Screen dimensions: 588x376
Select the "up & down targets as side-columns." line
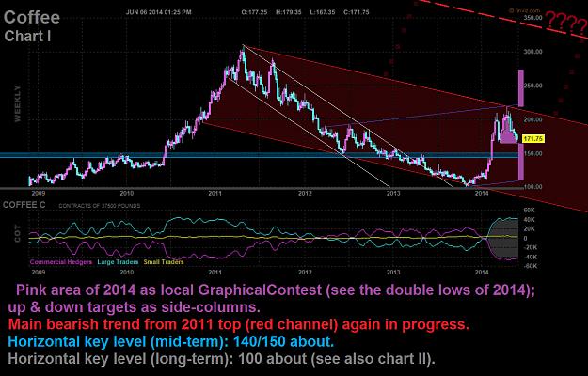(135, 307)
